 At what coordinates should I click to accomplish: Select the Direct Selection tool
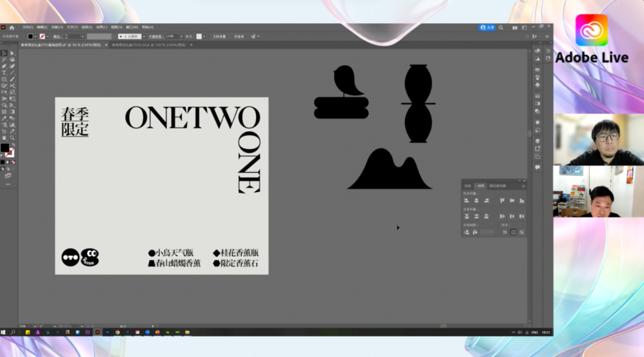[x=12, y=53]
